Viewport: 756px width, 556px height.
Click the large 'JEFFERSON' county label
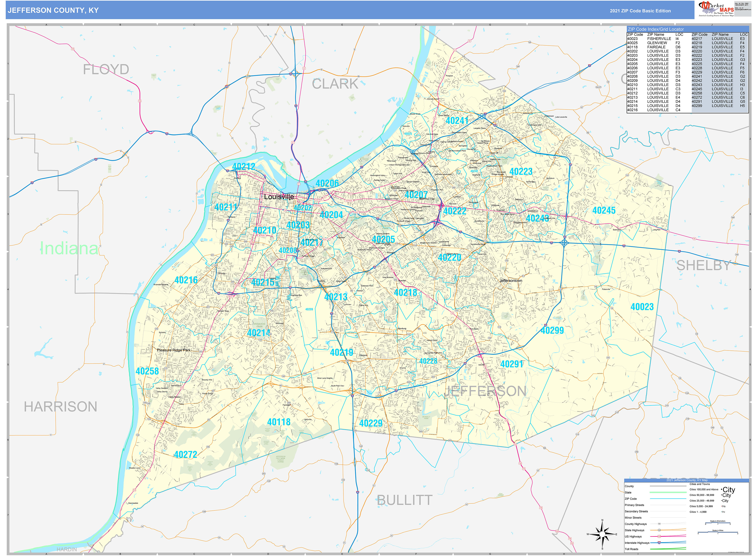[486, 391]
